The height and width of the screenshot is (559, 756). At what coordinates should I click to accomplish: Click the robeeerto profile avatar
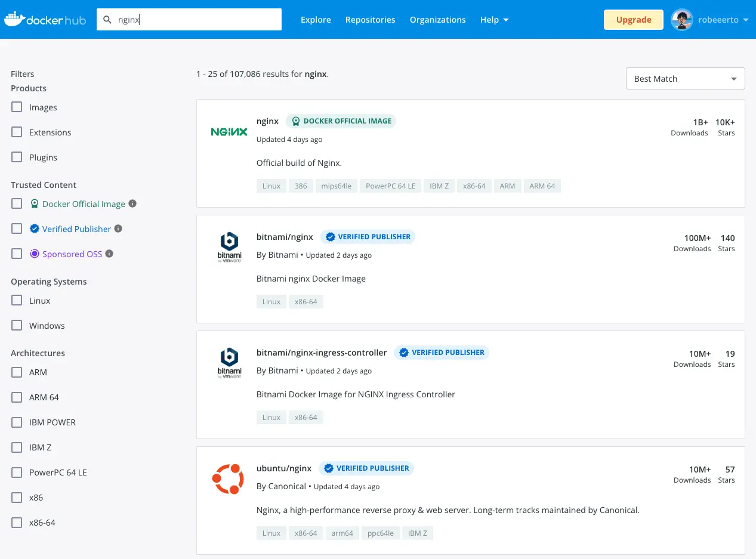tap(681, 20)
